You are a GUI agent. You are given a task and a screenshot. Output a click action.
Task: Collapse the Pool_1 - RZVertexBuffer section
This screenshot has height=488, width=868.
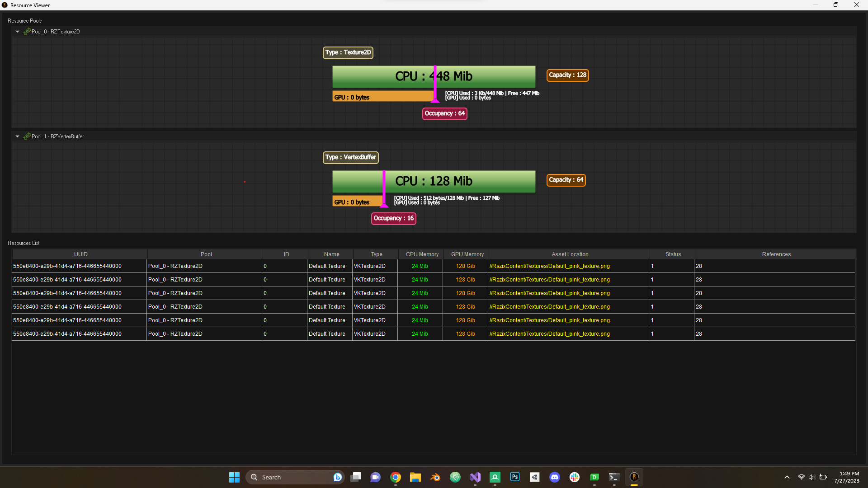[x=17, y=136]
